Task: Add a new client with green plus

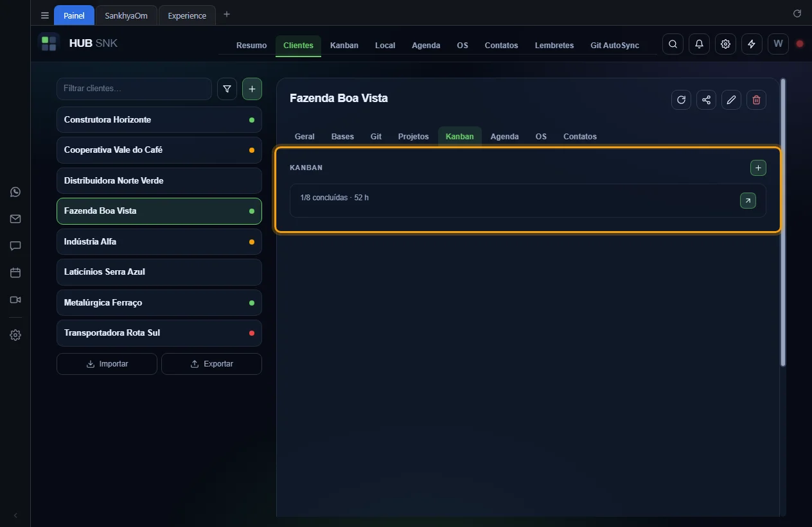Action: pyautogui.click(x=252, y=89)
